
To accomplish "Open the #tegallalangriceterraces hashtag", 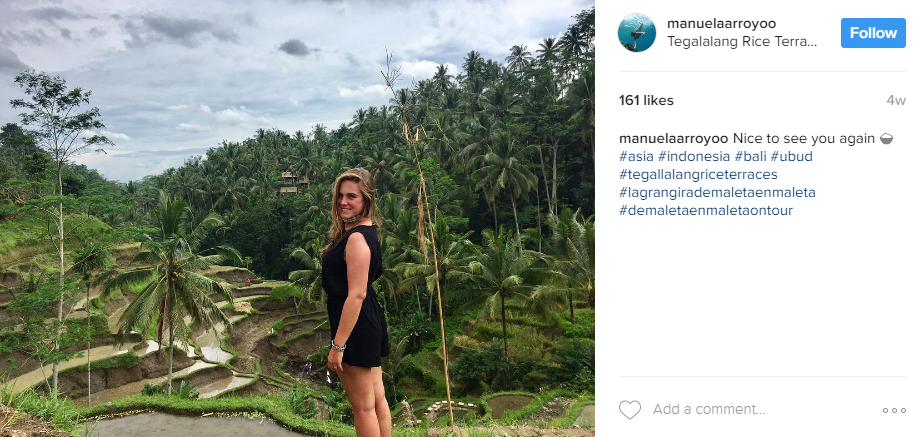I will click(x=698, y=174).
